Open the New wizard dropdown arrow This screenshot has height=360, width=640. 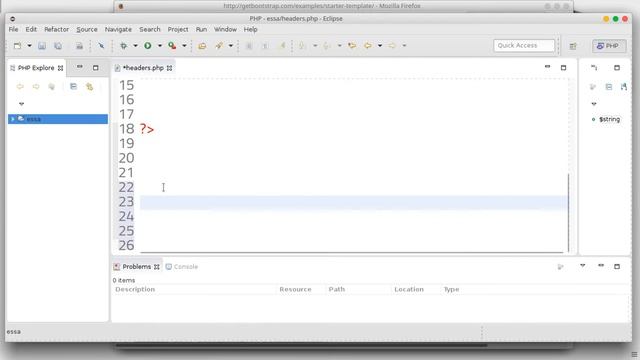29,46
